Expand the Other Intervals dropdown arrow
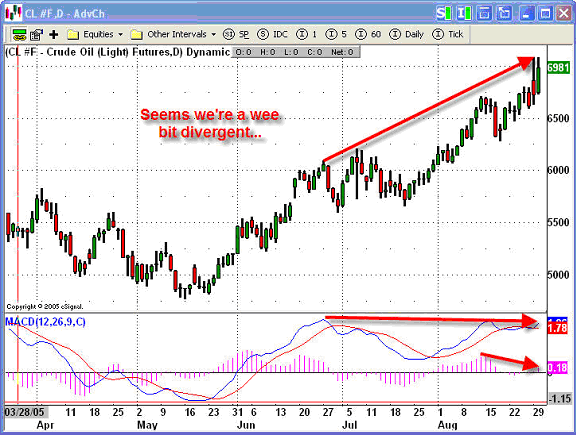The image size is (576, 435). [x=214, y=35]
